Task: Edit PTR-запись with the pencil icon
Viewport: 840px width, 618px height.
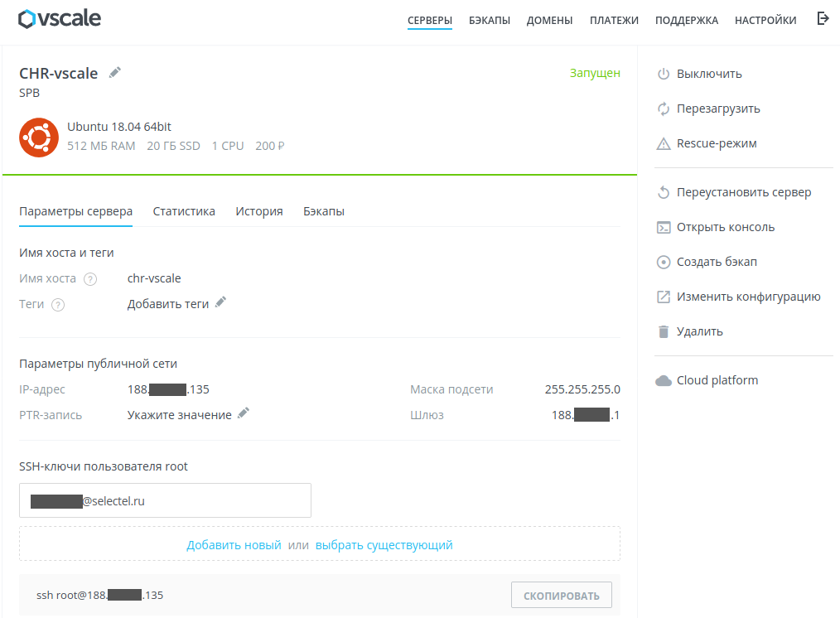Action: [243, 413]
